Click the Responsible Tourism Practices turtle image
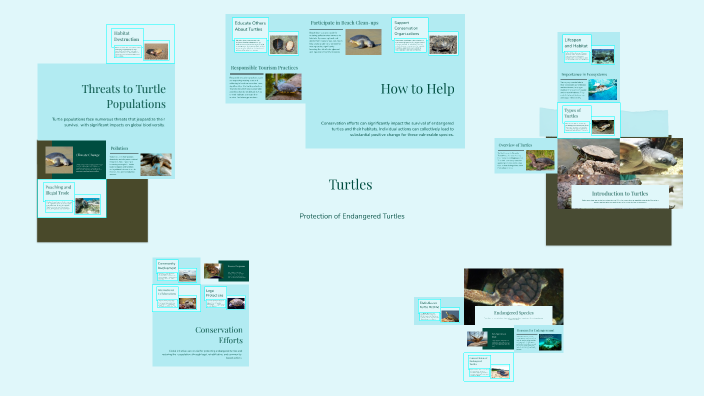Screen dimensions: 704x396 [283, 87]
